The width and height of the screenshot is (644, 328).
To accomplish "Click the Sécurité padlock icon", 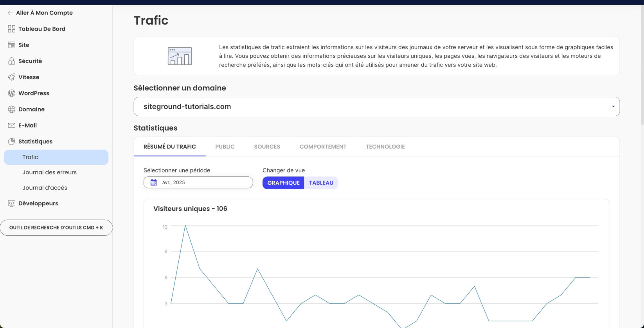I will coord(11,61).
